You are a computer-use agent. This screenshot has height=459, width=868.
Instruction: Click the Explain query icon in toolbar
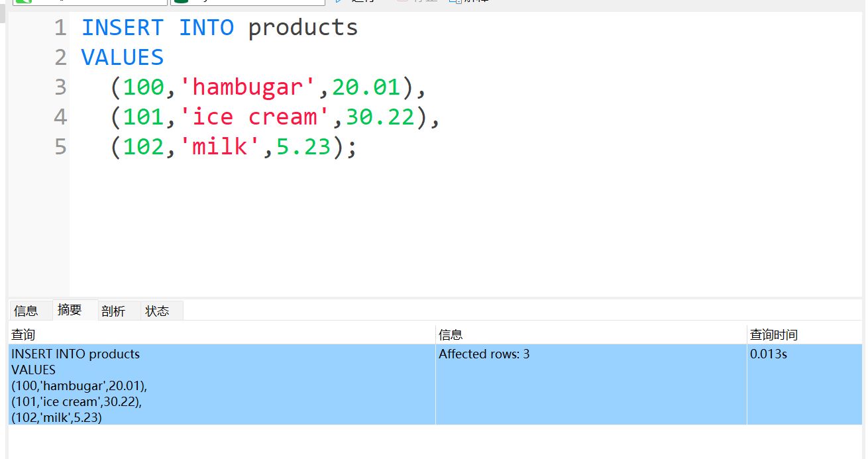click(x=455, y=1)
